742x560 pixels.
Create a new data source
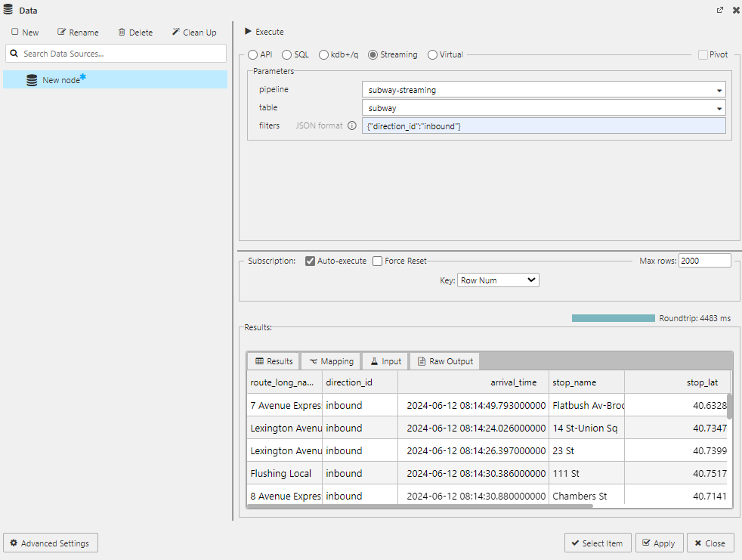point(25,32)
